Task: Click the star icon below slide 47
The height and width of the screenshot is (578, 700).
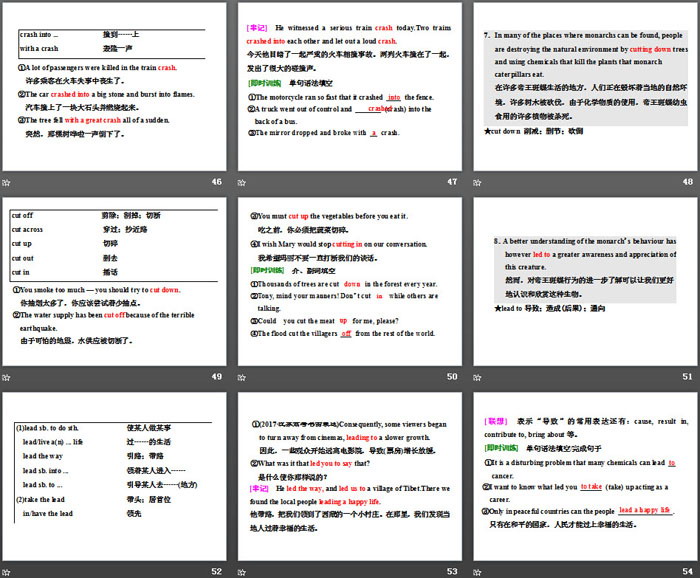Action: [x=242, y=182]
